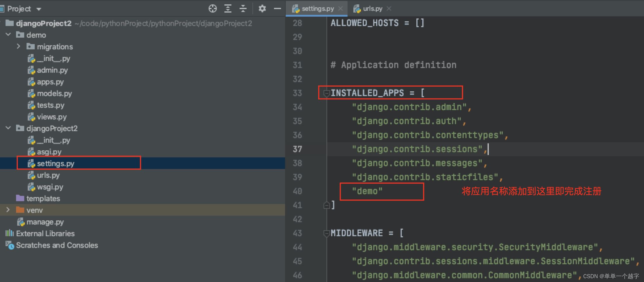Viewport: 644px width, 282px height.
Task: Open urls.py in the project tree
Action: coord(44,175)
